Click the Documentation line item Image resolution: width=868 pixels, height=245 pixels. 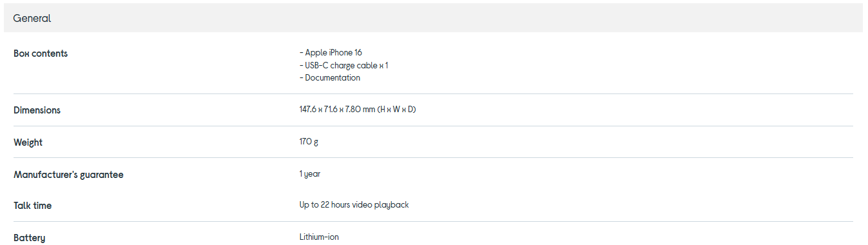[330, 77]
